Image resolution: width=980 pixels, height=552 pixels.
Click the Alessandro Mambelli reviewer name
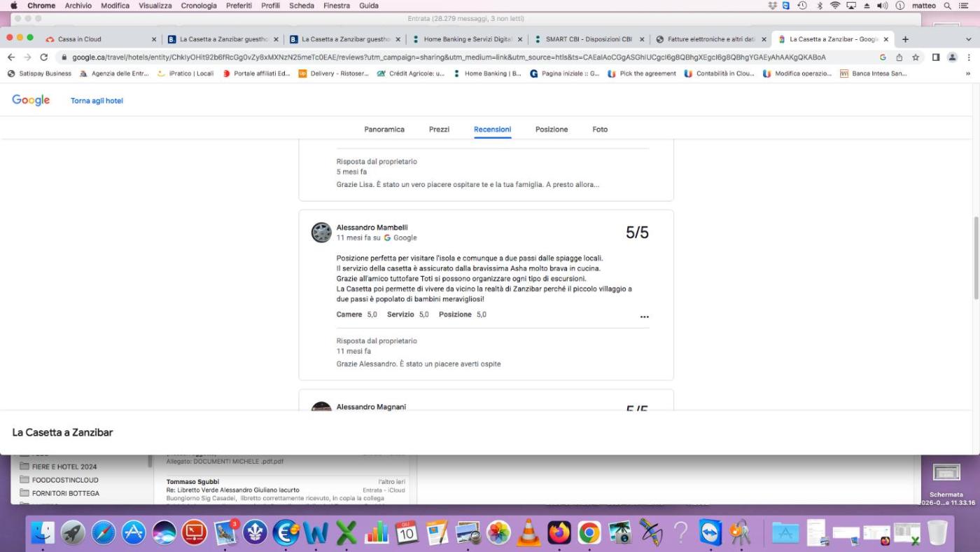pyautogui.click(x=372, y=228)
